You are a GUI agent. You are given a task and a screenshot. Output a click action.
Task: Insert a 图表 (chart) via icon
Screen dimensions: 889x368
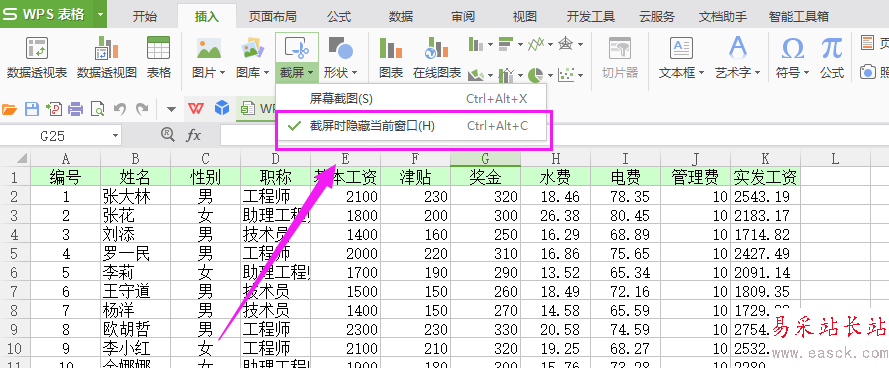point(391,48)
